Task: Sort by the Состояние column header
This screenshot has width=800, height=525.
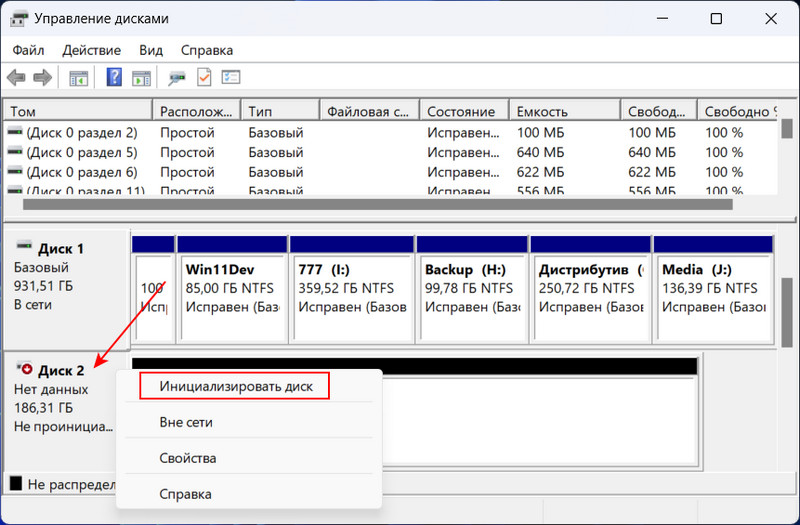Action: [x=464, y=111]
